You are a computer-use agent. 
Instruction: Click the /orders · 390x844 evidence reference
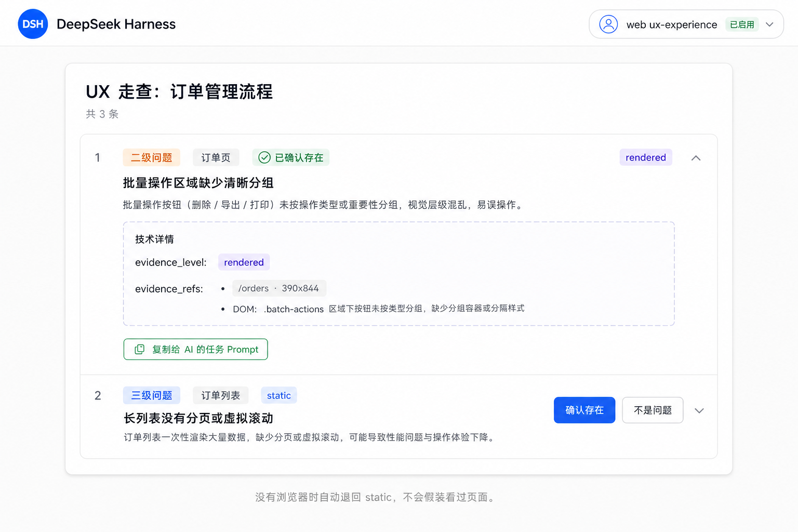click(279, 288)
